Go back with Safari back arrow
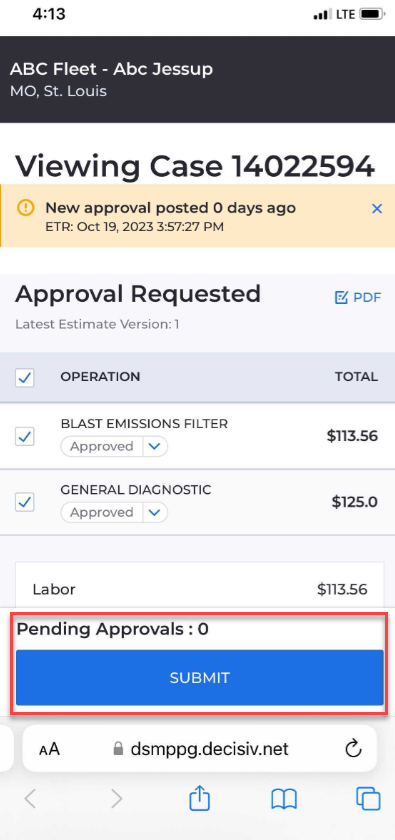The image size is (395, 840). 30,799
